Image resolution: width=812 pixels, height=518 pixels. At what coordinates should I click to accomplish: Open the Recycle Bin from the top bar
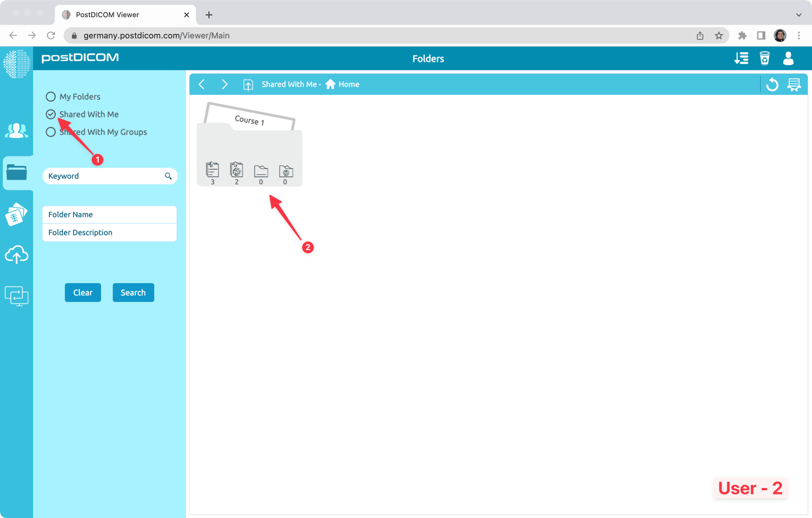[x=765, y=58]
